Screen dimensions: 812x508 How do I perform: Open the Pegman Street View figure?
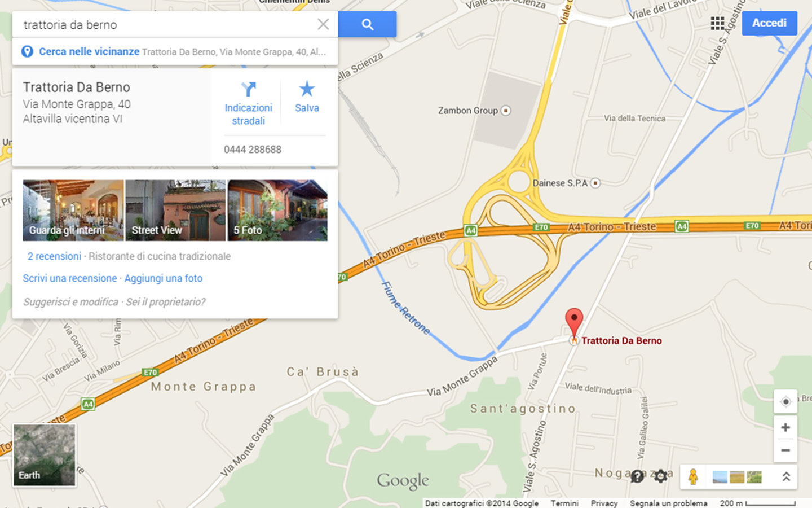tap(693, 477)
